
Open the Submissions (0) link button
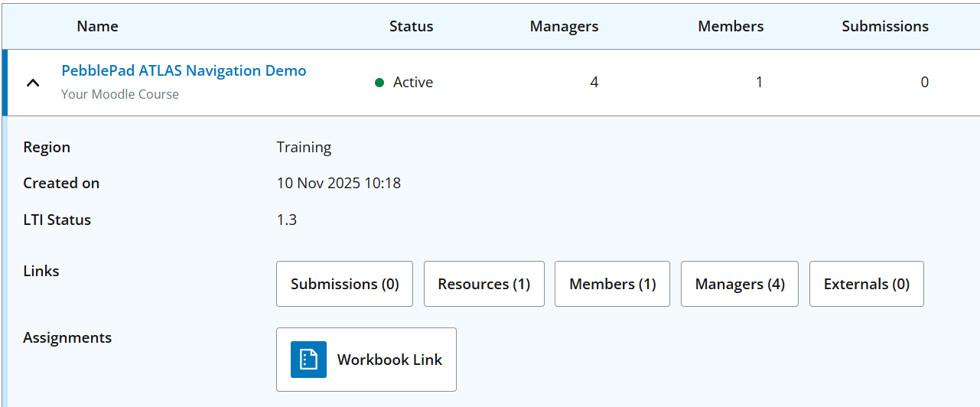(344, 284)
